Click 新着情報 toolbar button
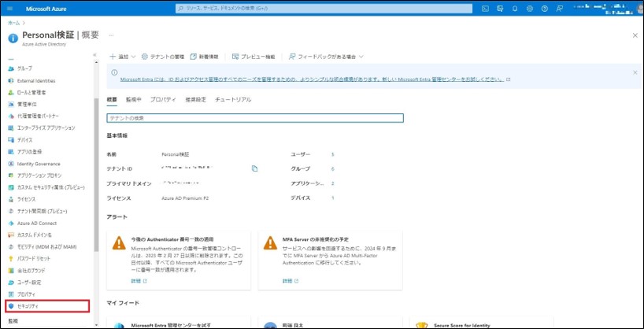 tap(204, 57)
